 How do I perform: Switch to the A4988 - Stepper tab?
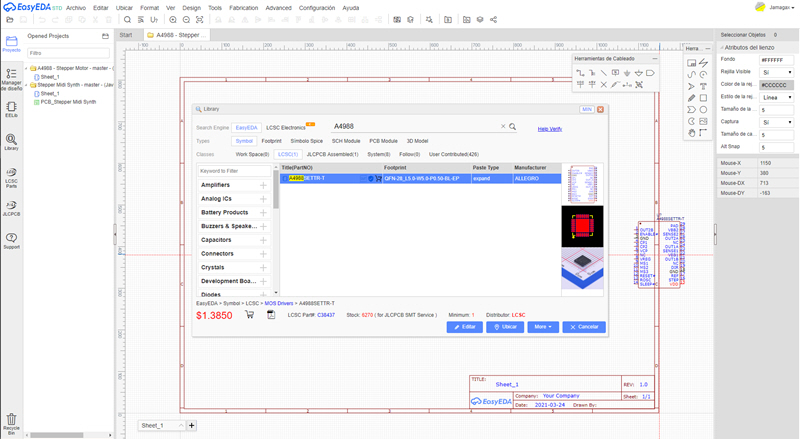point(177,35)
